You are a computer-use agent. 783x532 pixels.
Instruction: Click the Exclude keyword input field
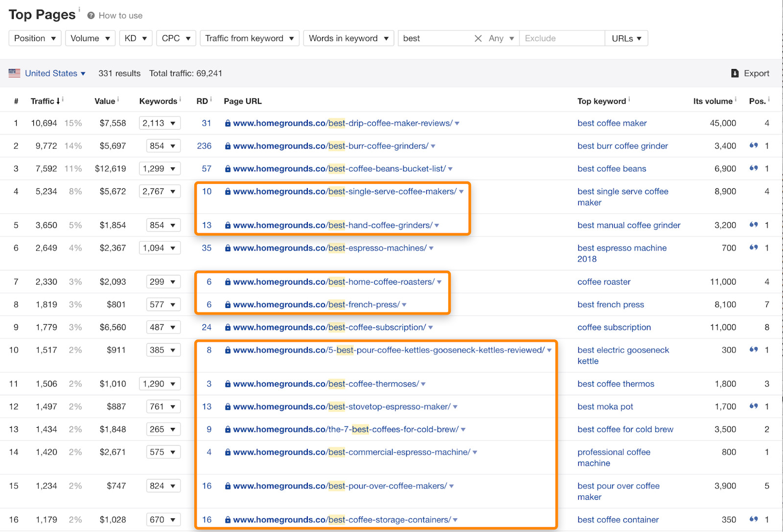(561, 38)
